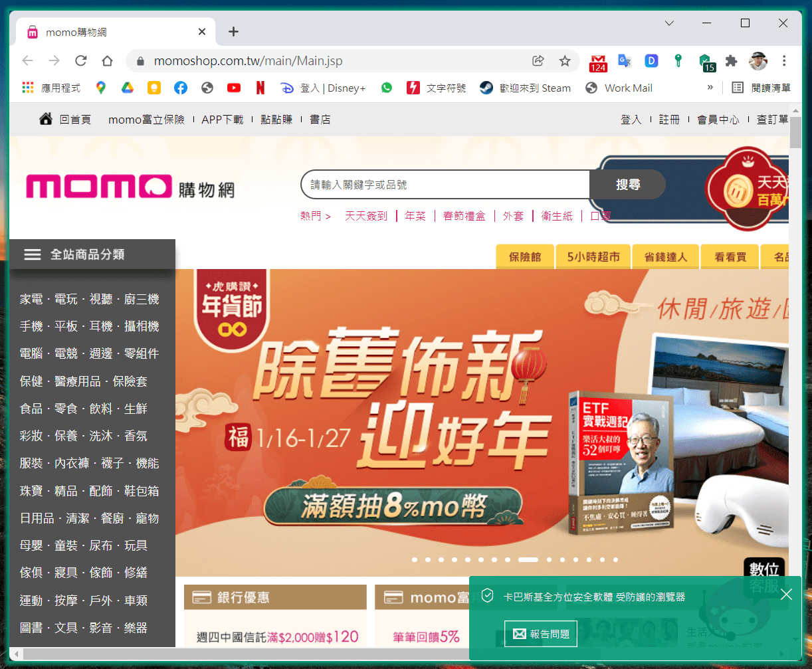The height and width of the screenshot is (669, 812).
Task: Open the Chrome extensions puzzle icon
Action: pos(731,61)
